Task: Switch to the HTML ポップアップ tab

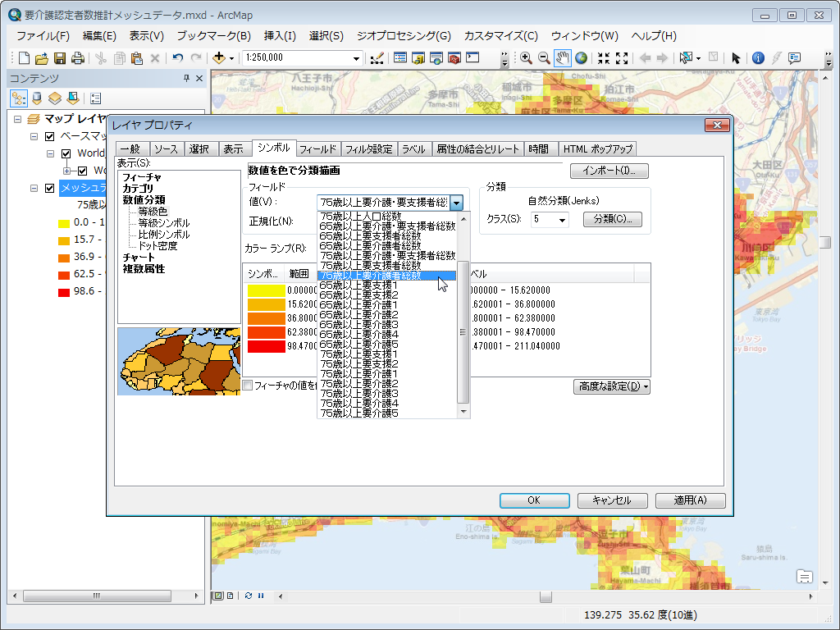Action: coord(598,149)
